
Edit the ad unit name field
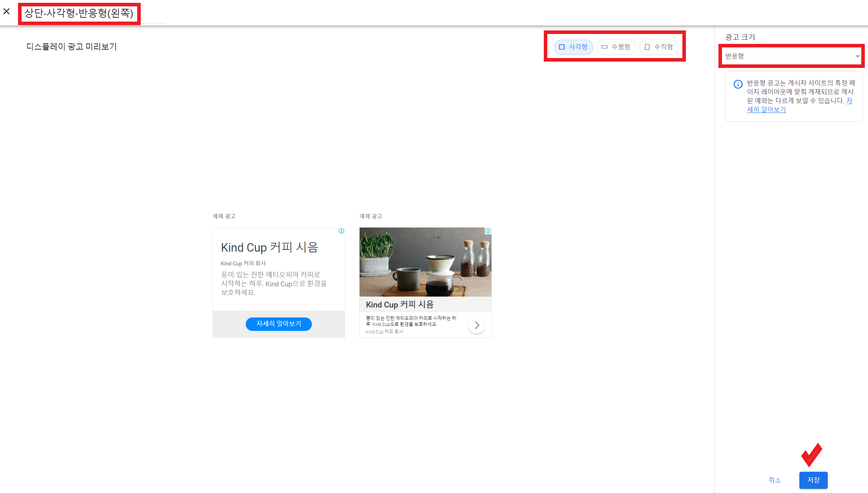[79, 13]
